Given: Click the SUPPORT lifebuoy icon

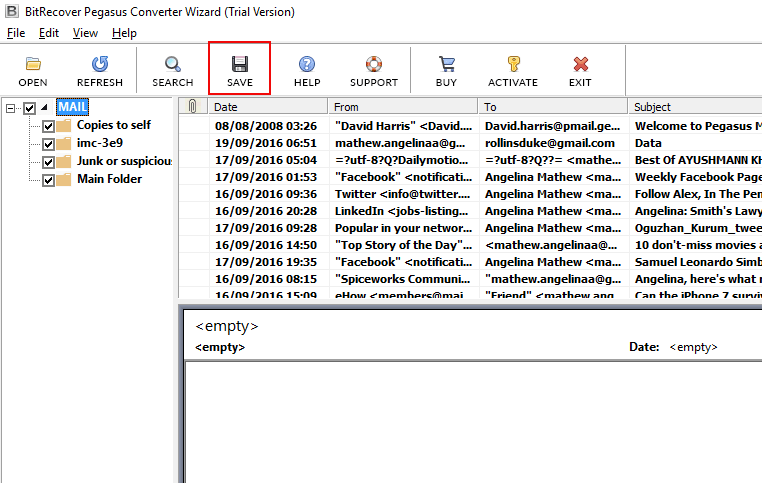Looking at the screenshot, I should (374, 64).
